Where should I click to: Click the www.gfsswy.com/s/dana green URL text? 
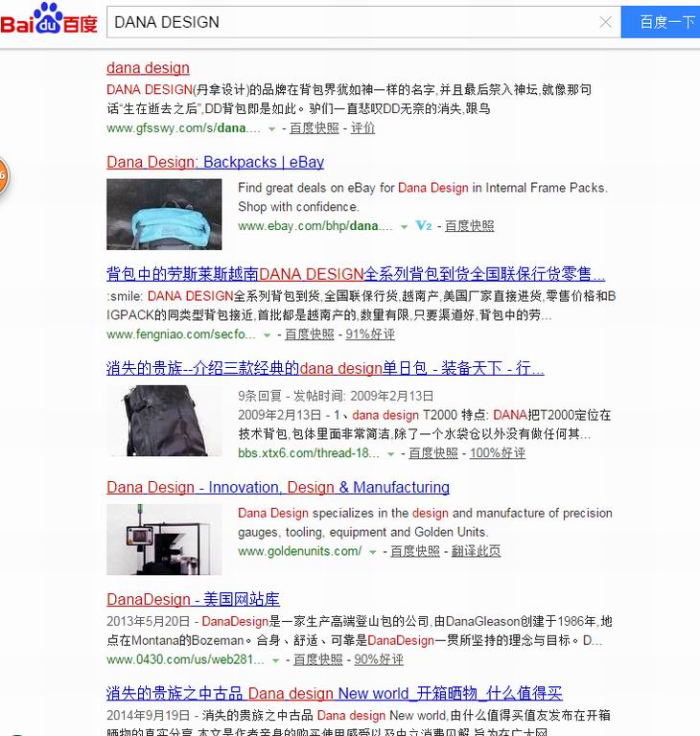183,128
